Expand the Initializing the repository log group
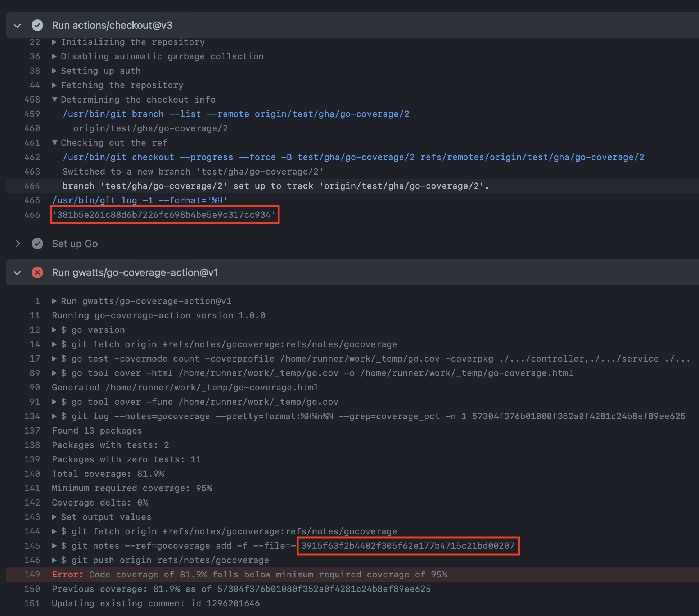Image resolution: width=699 pixels, height=616 pixels. (x=55, y=42)
